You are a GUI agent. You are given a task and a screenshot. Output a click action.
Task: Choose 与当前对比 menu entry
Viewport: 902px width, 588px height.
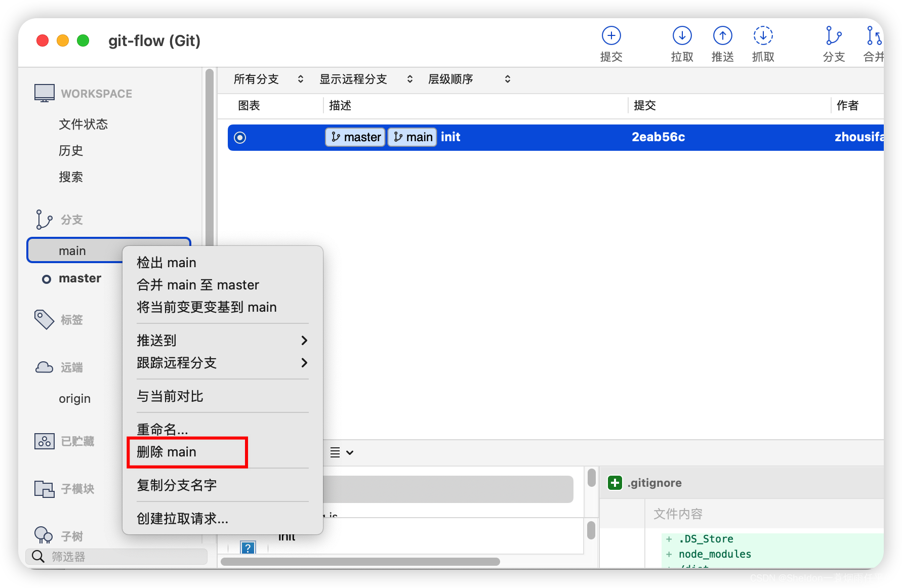(222, 396)
